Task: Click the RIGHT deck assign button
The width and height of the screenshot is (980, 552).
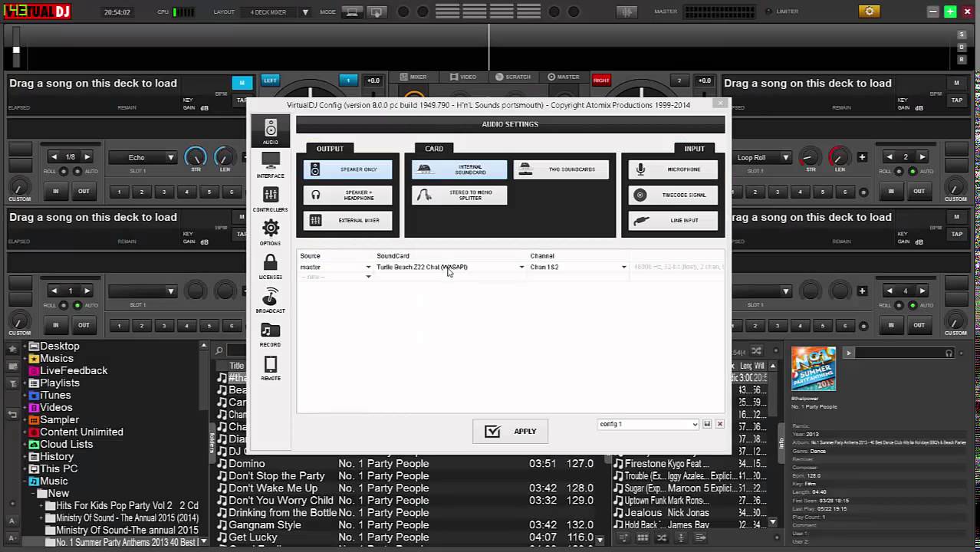Action: click(x=601, y=80)
